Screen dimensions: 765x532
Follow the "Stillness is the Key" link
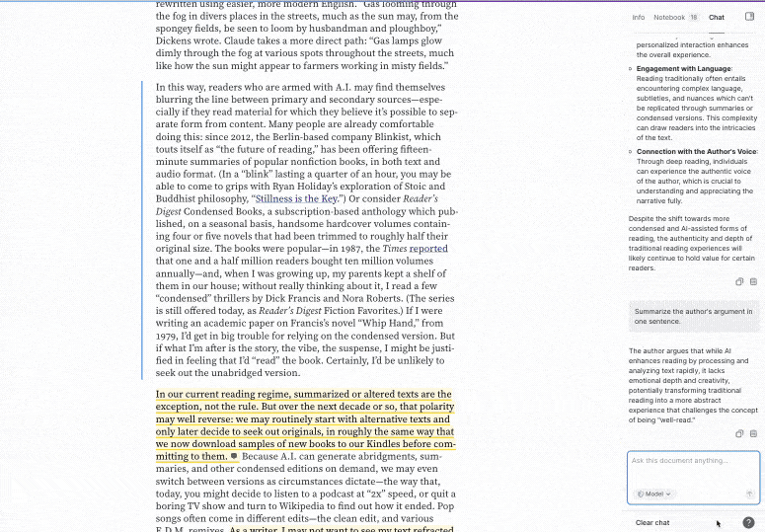(296, 199)
